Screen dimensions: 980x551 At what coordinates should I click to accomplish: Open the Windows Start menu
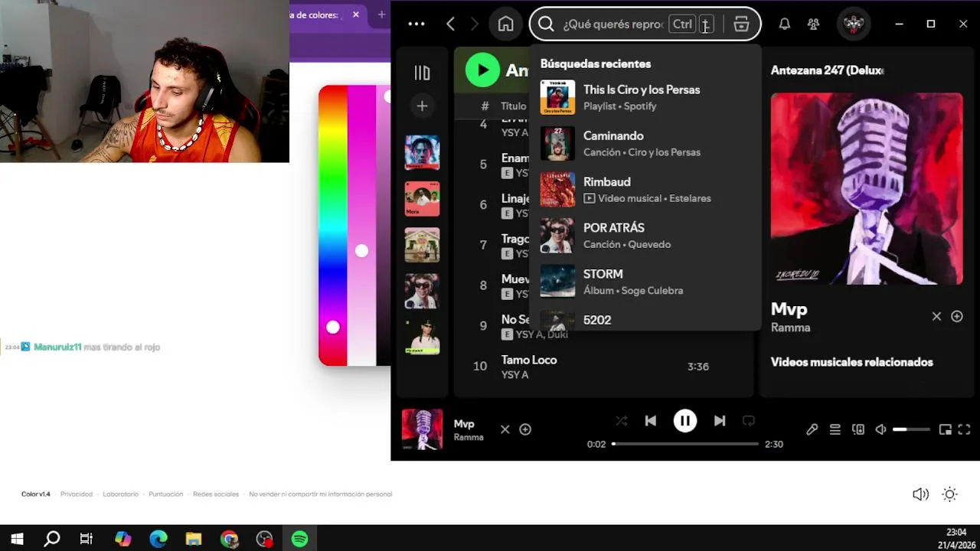[17, 539]
